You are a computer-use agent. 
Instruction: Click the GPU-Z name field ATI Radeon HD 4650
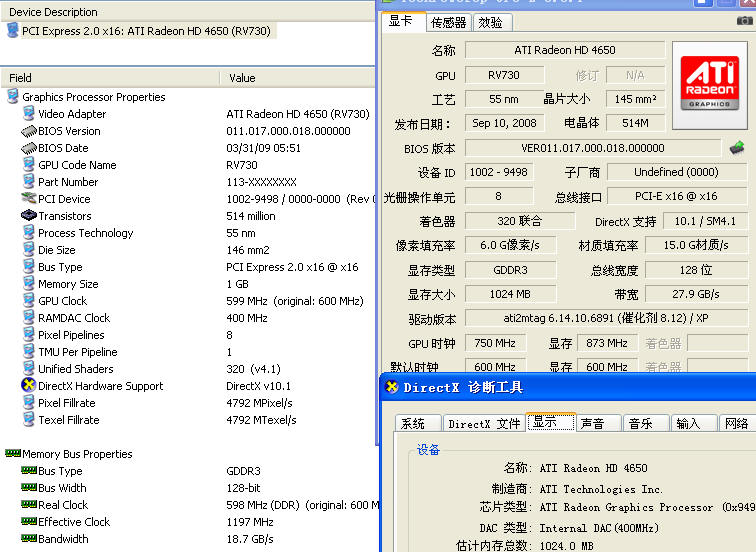pos(565,50)
